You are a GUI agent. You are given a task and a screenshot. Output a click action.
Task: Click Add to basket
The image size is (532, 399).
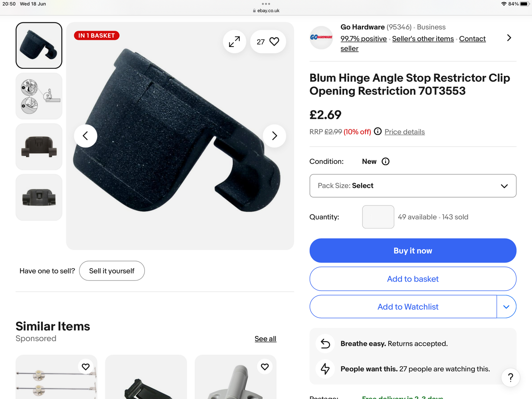[413, 279]
